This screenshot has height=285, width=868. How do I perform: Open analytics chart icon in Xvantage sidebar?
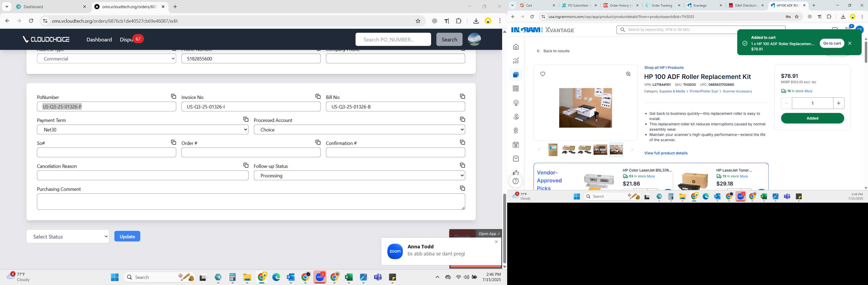(x=516, y=61)
